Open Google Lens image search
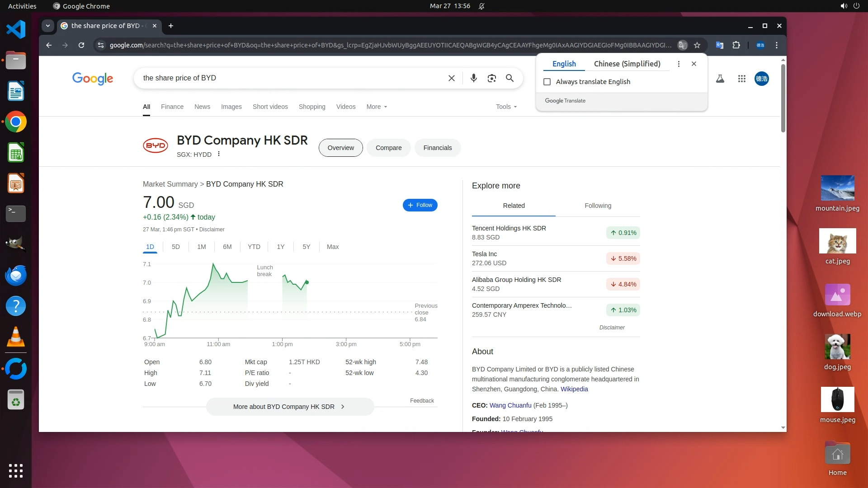Screen dimensions: 868x488 (491, 78)
